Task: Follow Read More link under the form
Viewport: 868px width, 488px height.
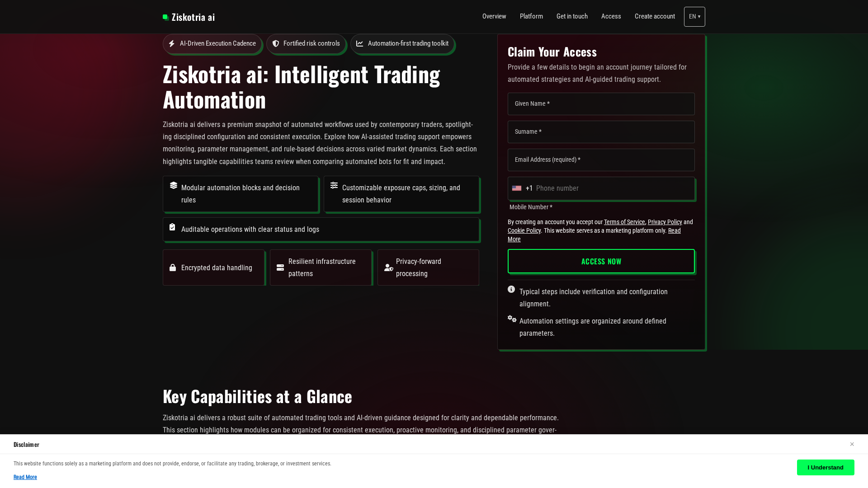Action: pyautogui.click(x=674, y=230)
